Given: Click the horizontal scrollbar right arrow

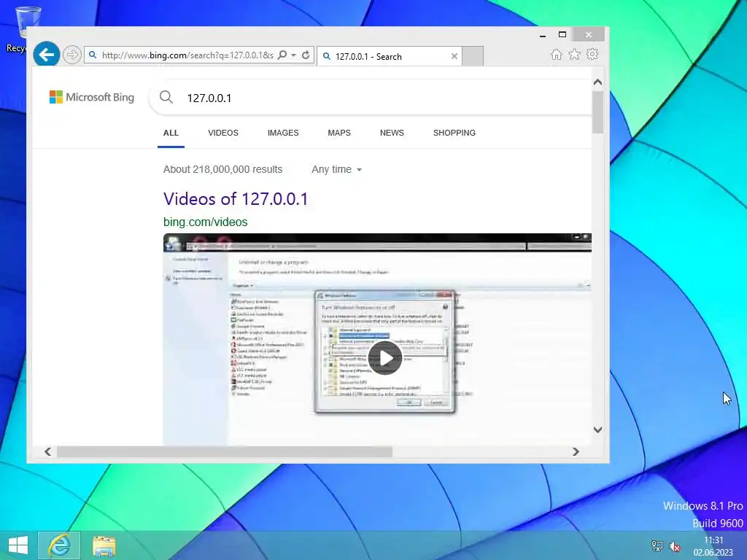Looking at the screenshot, I should 576,451.
